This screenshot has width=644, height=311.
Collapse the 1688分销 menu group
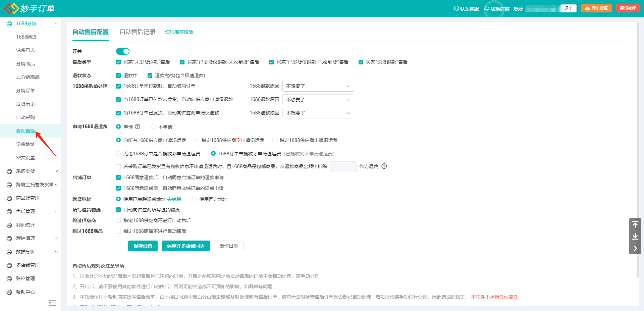click(x=56, y=23)
